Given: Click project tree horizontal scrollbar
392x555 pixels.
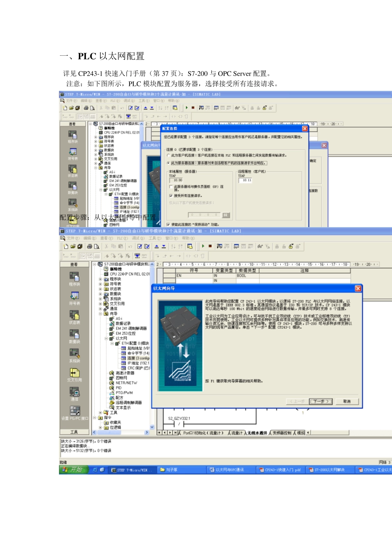Looking at the screenshot, I should tap(120, 432).
